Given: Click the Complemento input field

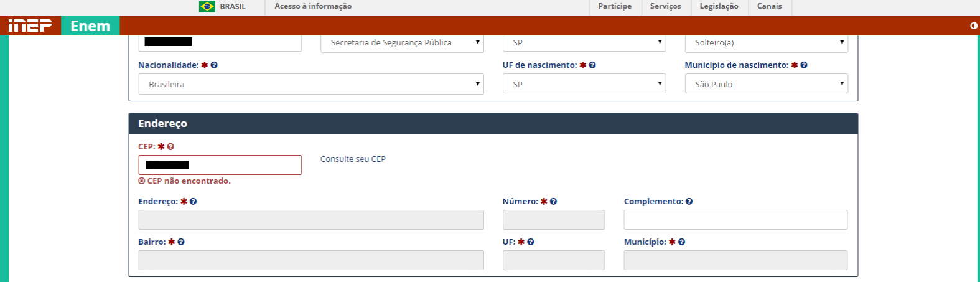Looking at the screenshot, I should point(735,220).
